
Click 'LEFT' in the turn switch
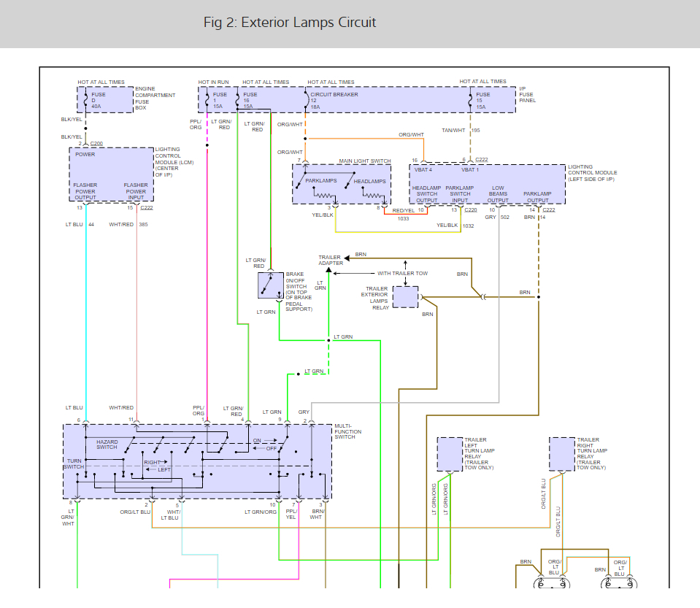click(x=164, y=469)
